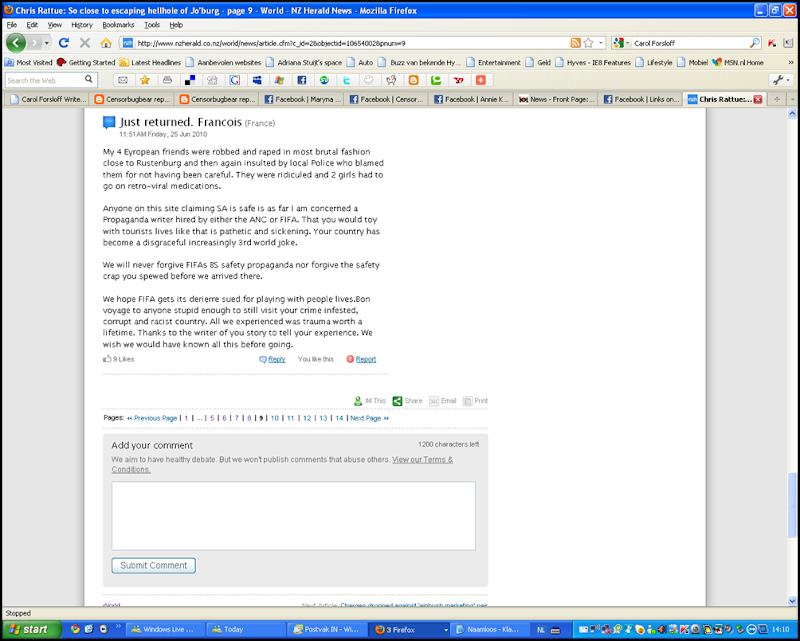Switch to the Carol Forsloff Write... tab
Screen dimensions: 800x641
pos(46,99)
